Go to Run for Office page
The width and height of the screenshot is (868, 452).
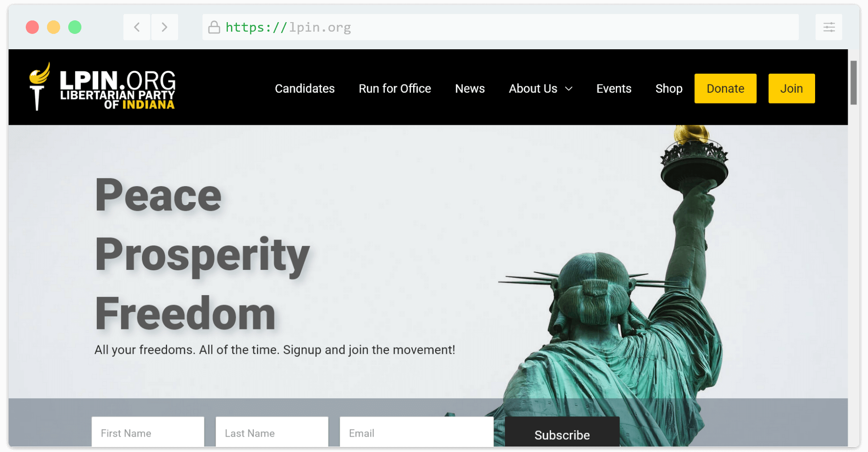[x=395, y=89]
